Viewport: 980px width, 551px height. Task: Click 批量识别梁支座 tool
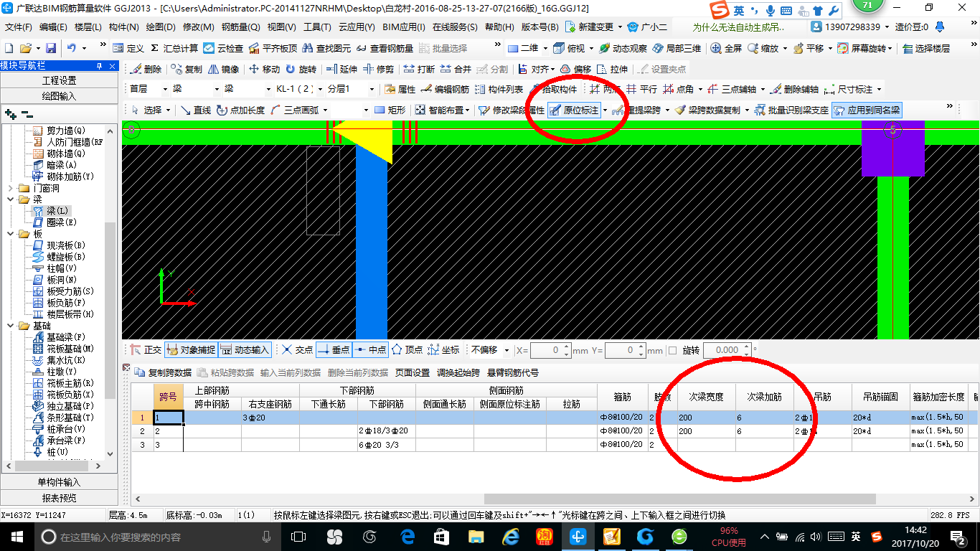click(x=791, y=110)
